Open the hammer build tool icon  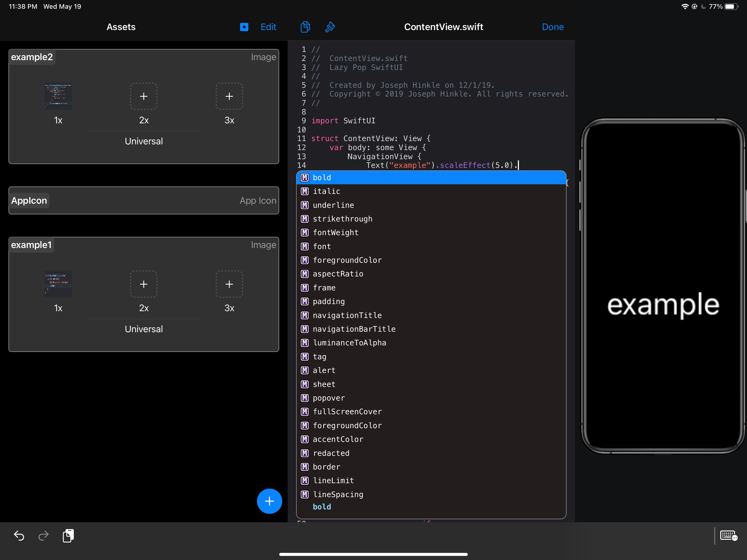(330, 27)
